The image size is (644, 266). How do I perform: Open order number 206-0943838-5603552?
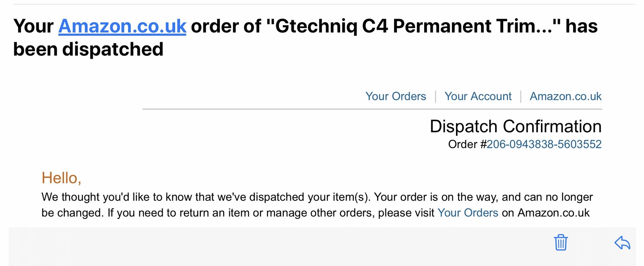[x=544, y=144]
